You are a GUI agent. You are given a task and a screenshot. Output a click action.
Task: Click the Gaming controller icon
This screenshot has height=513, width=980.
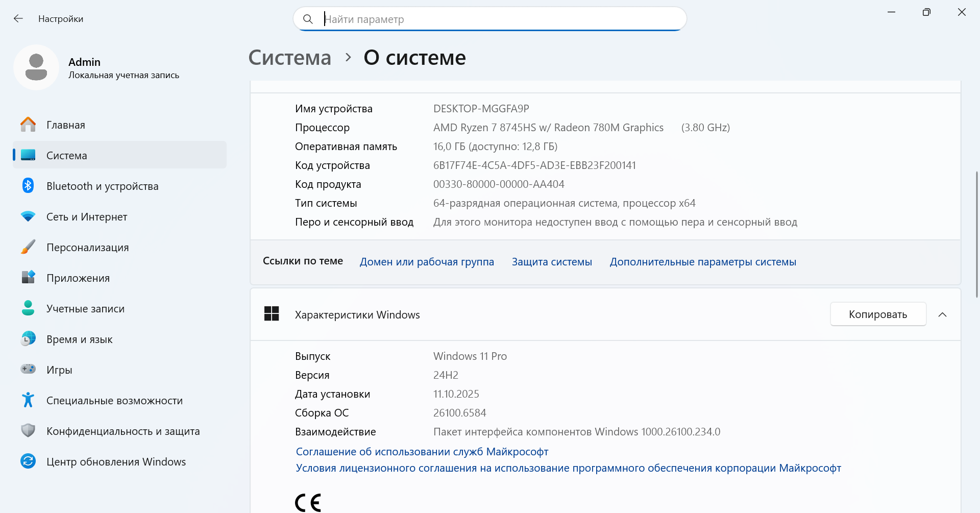pyautogui.click(x=28, y=369)
